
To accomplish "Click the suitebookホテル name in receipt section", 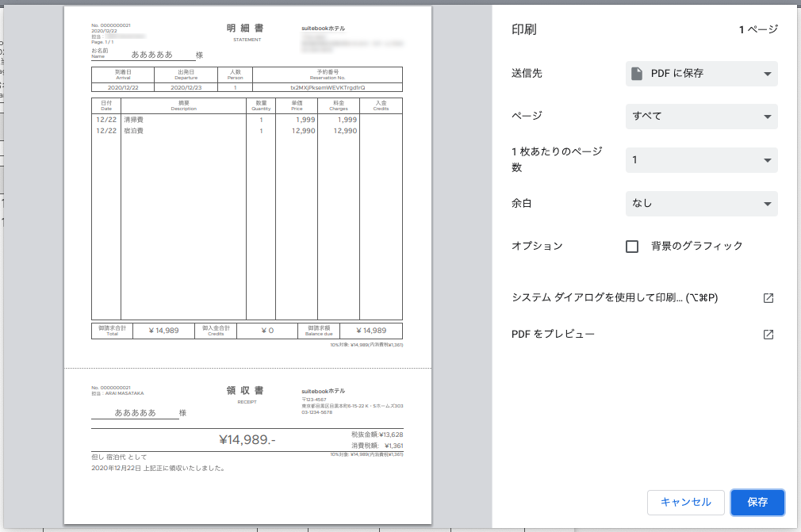I will [324, 391].
